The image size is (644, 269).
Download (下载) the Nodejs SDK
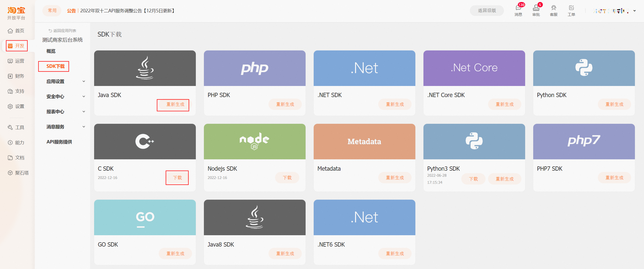click(x=287, y=178)
